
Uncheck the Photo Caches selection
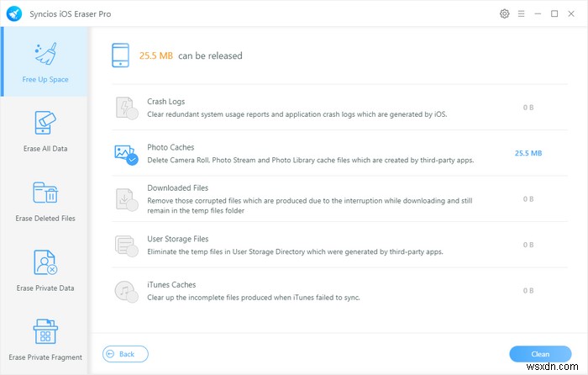[x=126, y=154]
